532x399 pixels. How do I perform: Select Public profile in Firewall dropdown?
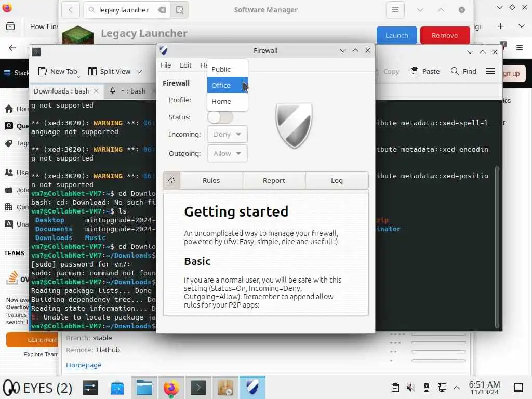[228, 69]
